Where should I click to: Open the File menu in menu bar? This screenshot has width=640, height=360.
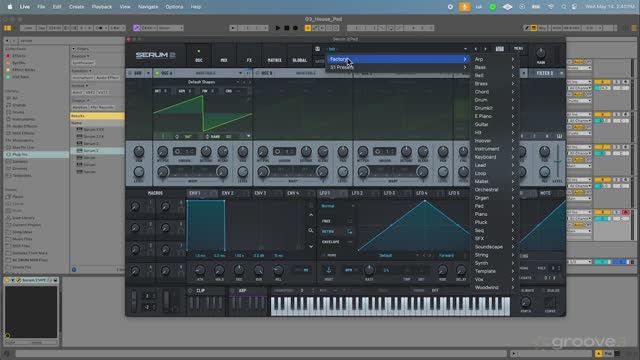coord(41,7)
